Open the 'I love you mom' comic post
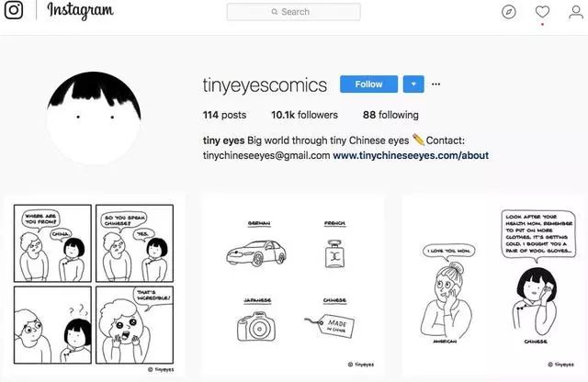 [494, 286]
